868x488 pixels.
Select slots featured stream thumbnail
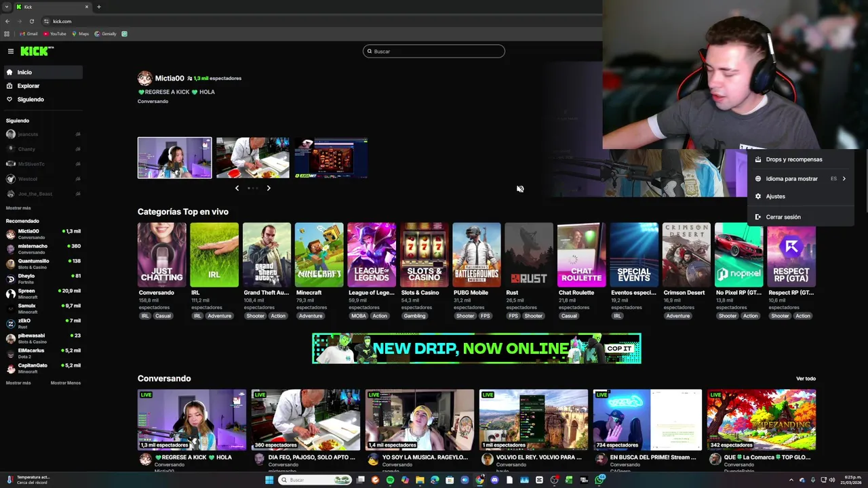[331, 158]
